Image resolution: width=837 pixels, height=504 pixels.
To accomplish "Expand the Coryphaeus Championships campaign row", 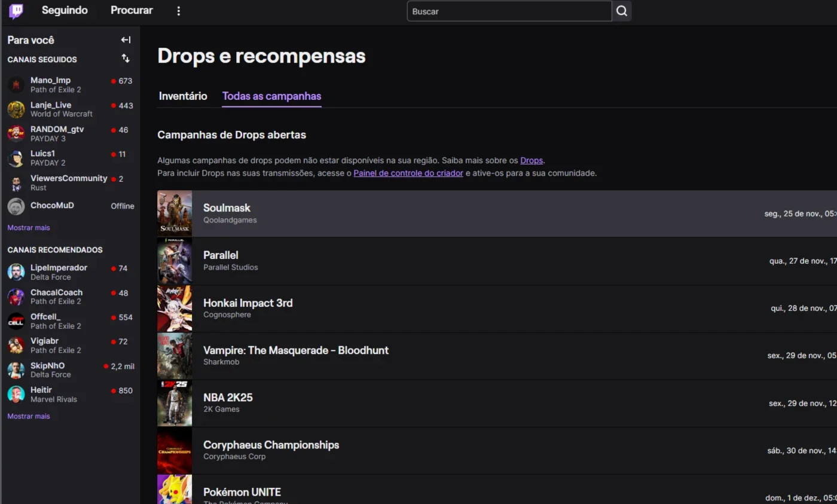I will point(497,451).
